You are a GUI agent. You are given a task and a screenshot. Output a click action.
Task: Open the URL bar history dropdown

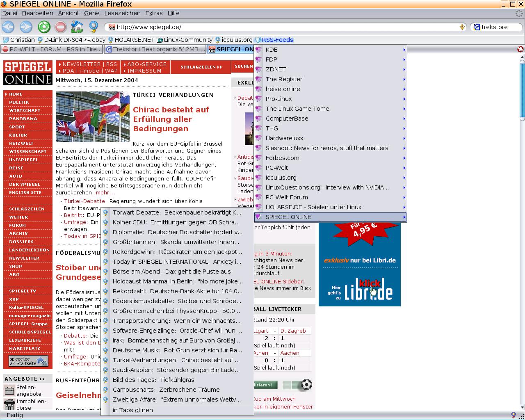tap(462, 27)
